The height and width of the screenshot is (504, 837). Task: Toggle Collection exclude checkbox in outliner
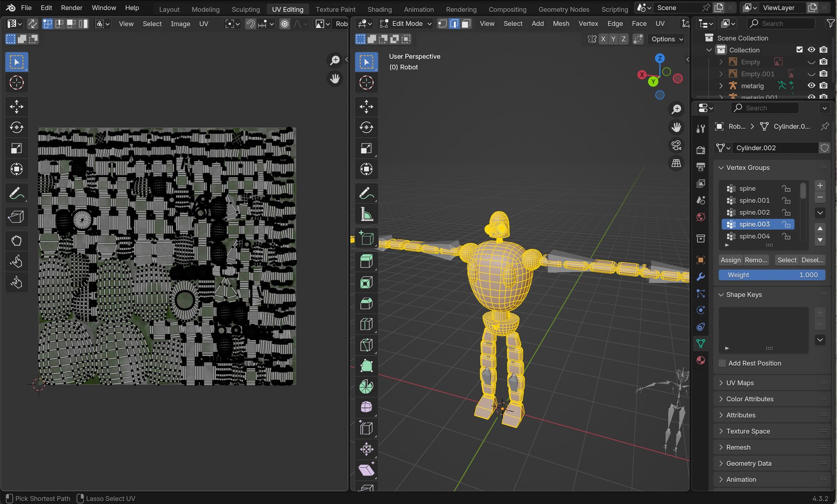[x=800, y=49]
